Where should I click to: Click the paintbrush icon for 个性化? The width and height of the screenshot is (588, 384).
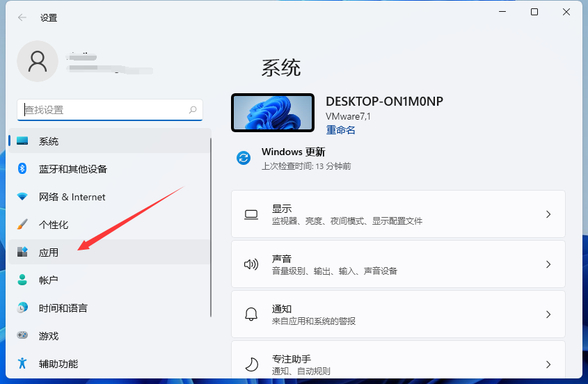22,224
